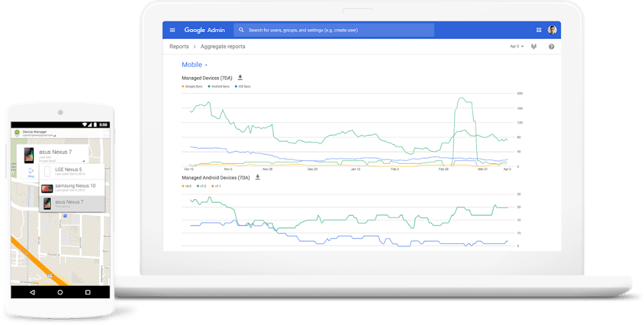Click Aggregate reports breadcrumb
The height and width of the screenshot is (325, 644).
click(x=223, y=46)
